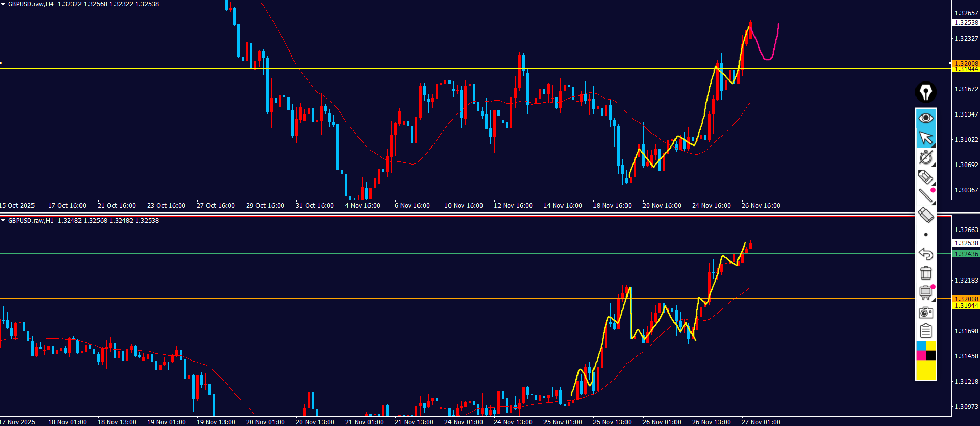
Task: Choose the black color swatch
Action: point(931,355)
